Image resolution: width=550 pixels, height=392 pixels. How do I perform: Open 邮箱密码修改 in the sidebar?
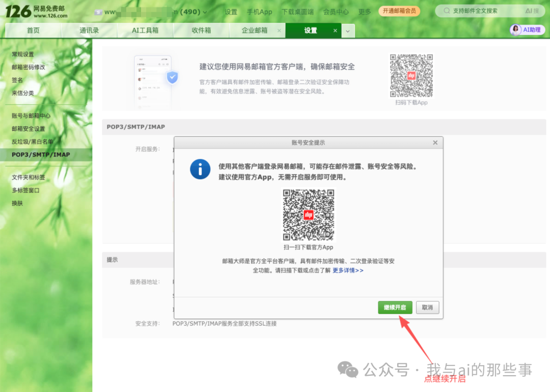coord(29,67)
